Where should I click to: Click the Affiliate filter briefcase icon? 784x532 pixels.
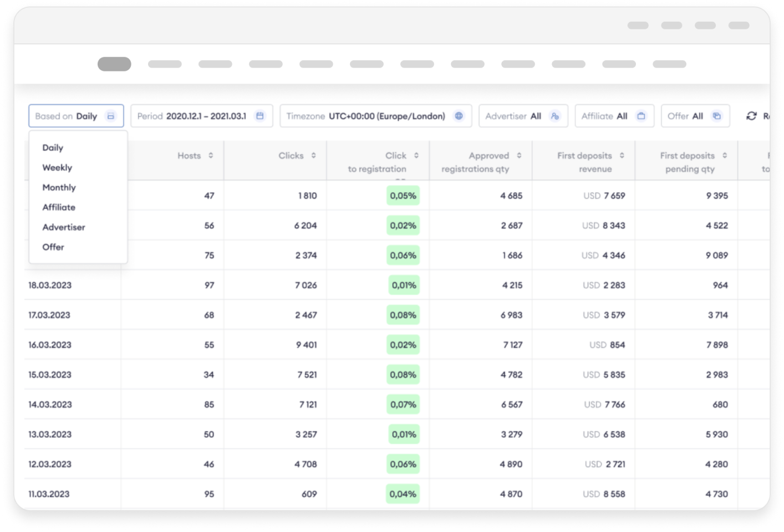click(x=642, y=116)
